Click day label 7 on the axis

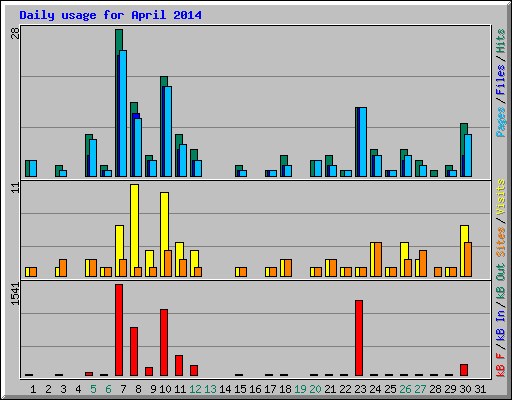(x=123, y=389)
